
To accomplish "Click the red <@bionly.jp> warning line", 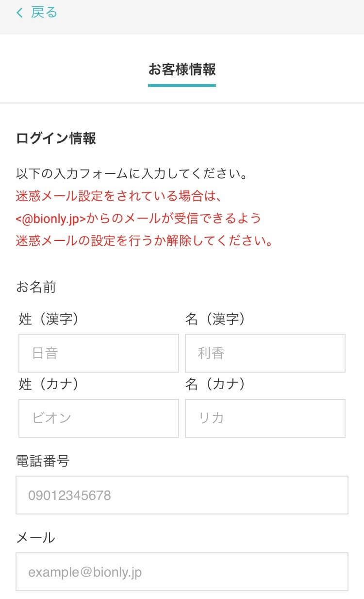I will coord(138,219).
